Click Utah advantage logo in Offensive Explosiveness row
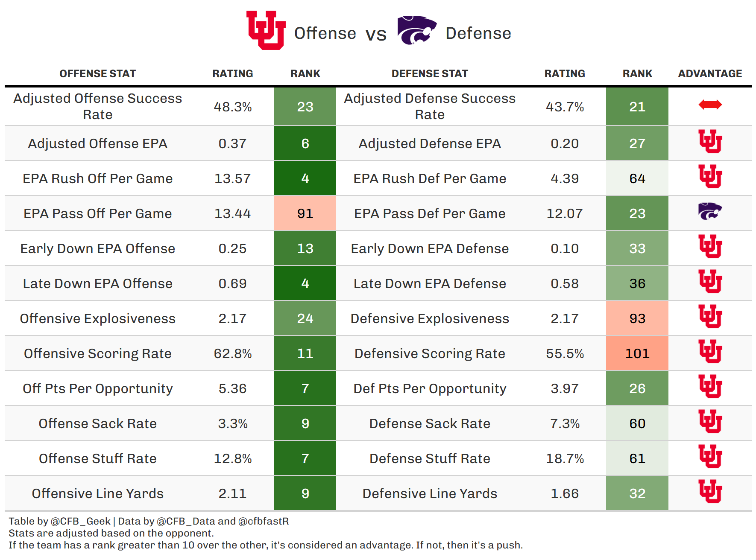 point(710,316)
